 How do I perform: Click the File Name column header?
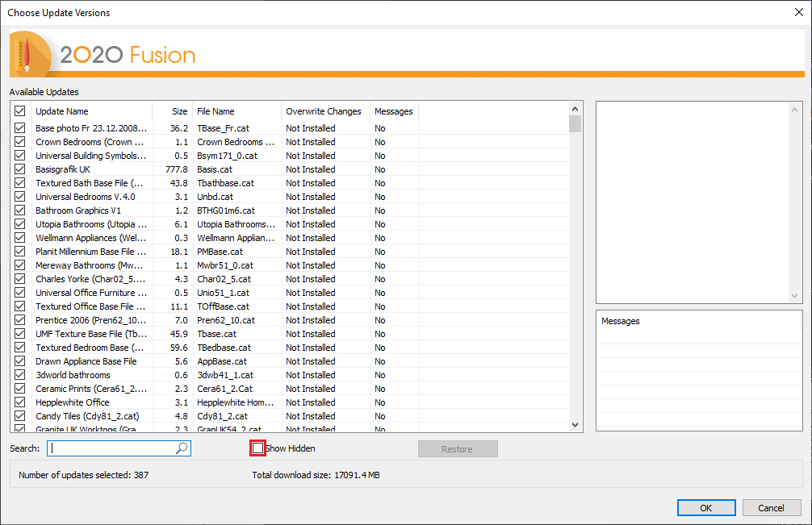pyautogui.click(x=236, y=111)
